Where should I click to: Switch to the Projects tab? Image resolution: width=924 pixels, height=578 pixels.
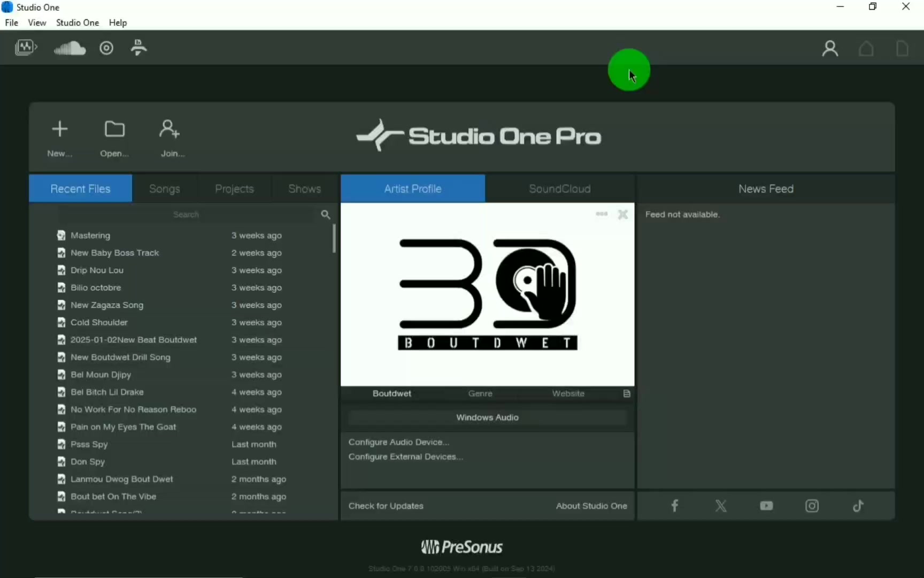(x=234, y=188)
